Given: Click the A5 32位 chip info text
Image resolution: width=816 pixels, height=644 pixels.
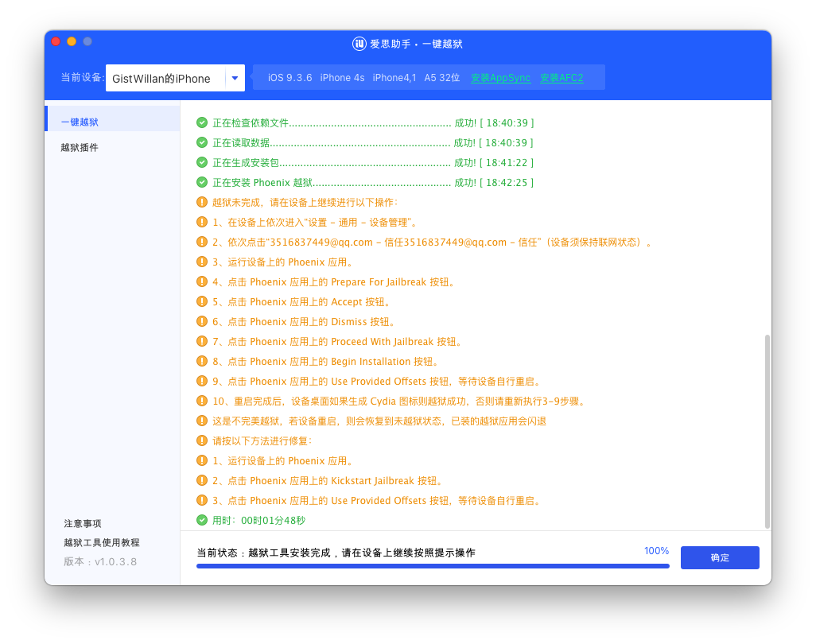Looking at the screenshot, I should coord(442,77).
